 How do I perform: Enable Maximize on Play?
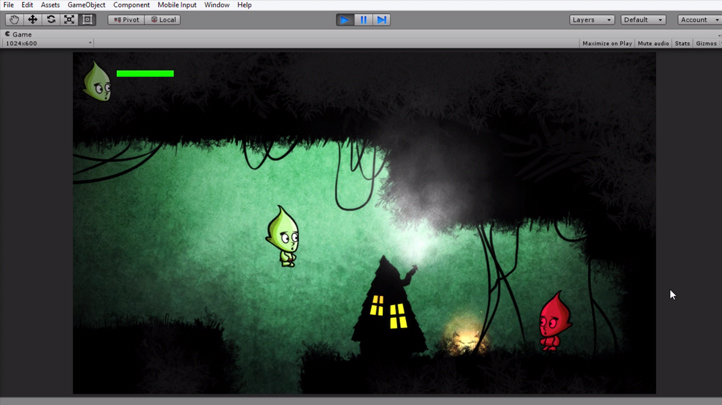pyautogui.click(x=607, y=43)
